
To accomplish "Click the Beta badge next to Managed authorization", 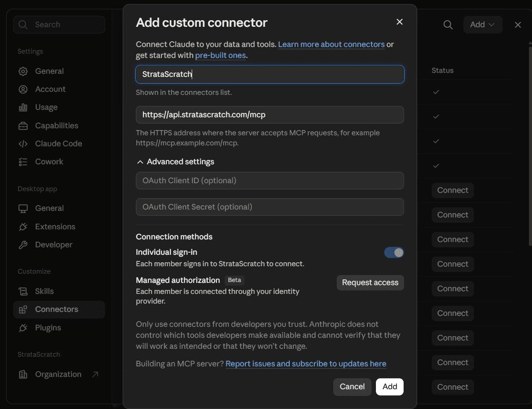I will [235, 280].
